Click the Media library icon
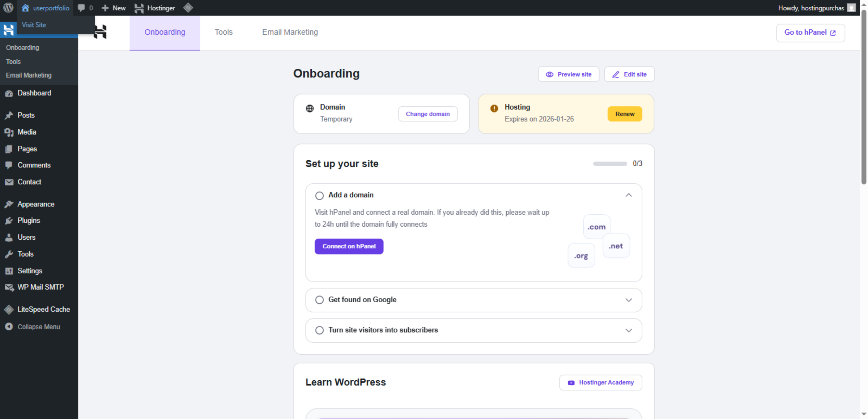868x419 pixels. [x=9, y=132]
